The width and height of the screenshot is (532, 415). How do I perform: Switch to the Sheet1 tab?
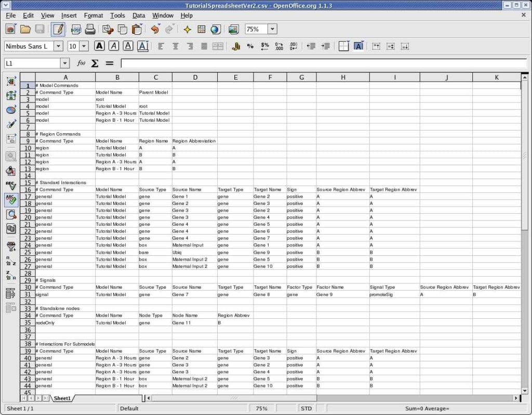point(62,398)
